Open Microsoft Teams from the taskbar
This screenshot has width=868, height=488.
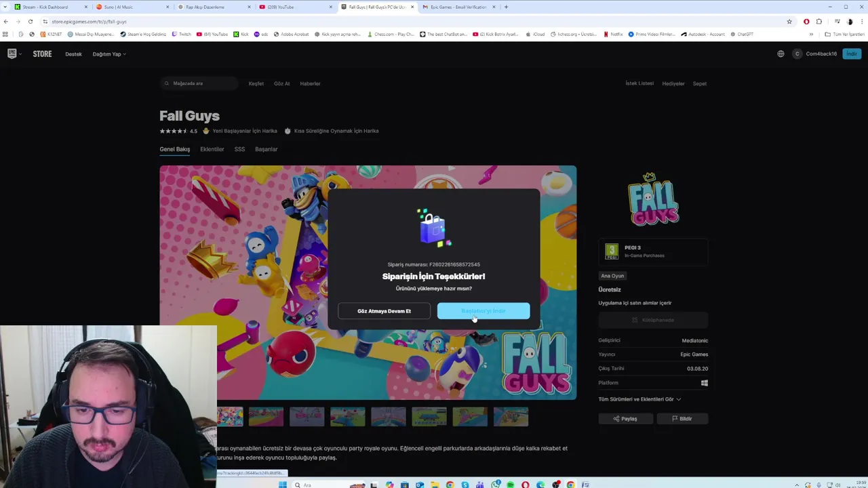[x=480, y=485]
